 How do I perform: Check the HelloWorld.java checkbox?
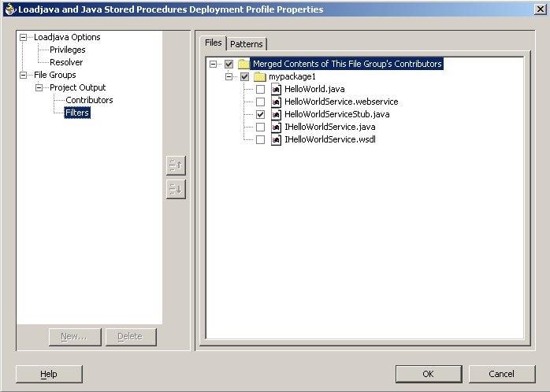click(260, 89)
